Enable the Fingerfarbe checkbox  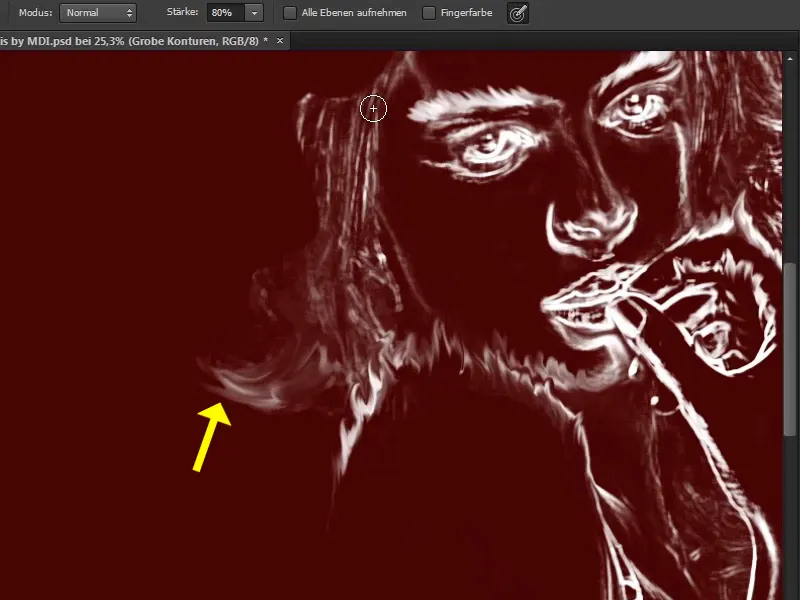coord(429,13)
